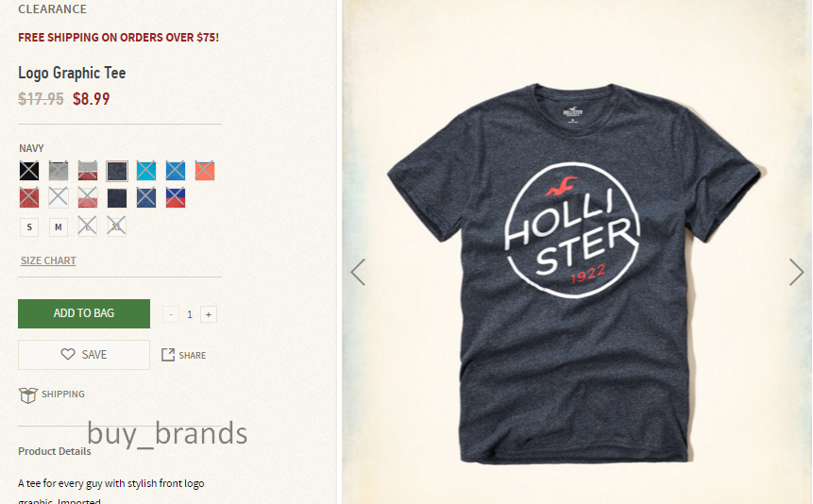Decrease quantity with the minus button

pyautogui.click(x=171, y=314)
